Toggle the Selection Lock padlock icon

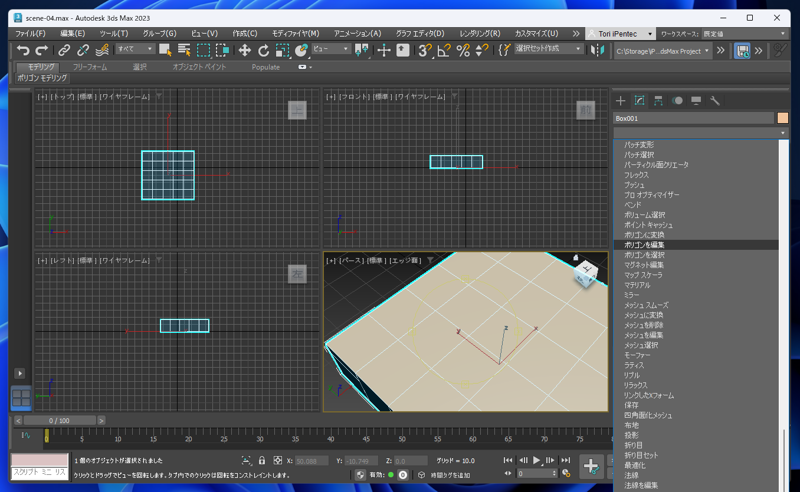tap(262, 460)
